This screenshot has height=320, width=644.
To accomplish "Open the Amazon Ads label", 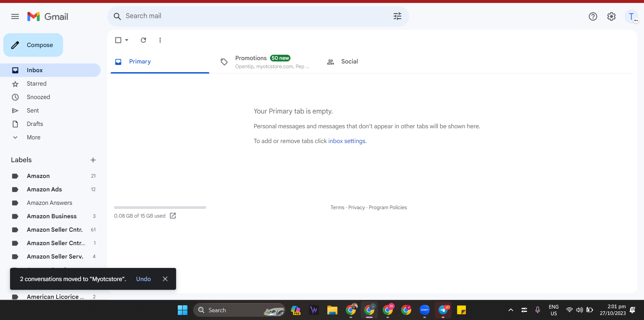I will pos(50,189).
